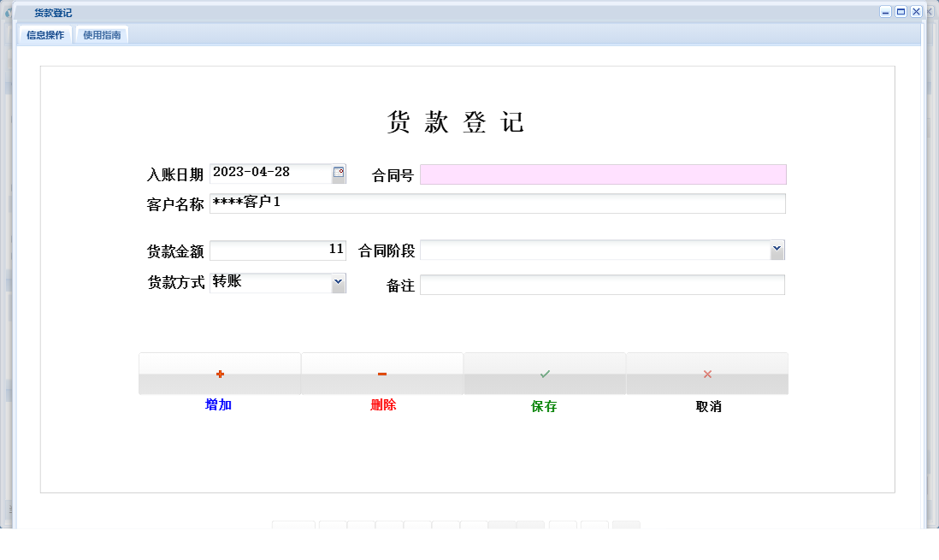This screenshot has width=939, height=560.
Task: Click the 货款登记 title bar icon
Action: pyautogui.click(x=10, y=12)
